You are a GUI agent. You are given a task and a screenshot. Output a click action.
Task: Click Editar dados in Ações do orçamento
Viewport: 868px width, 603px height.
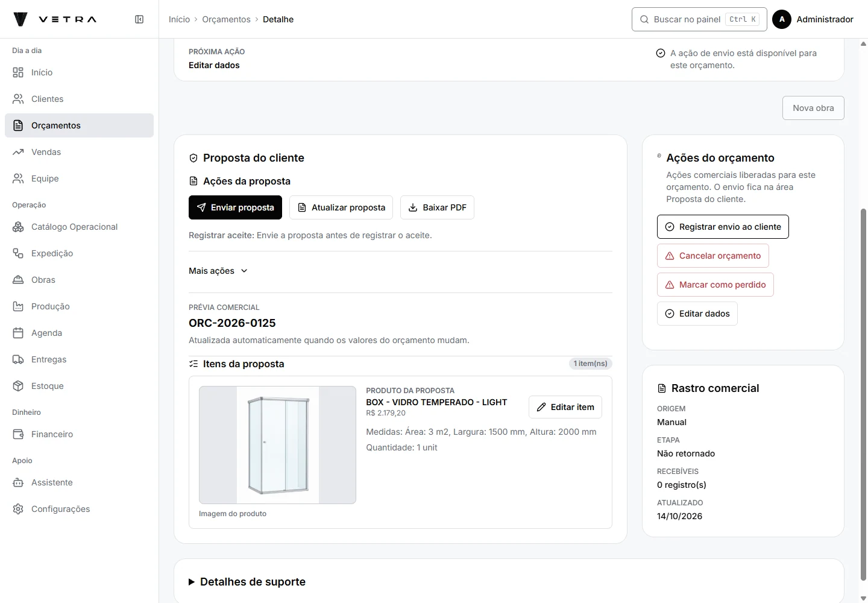tap(697, 314)
